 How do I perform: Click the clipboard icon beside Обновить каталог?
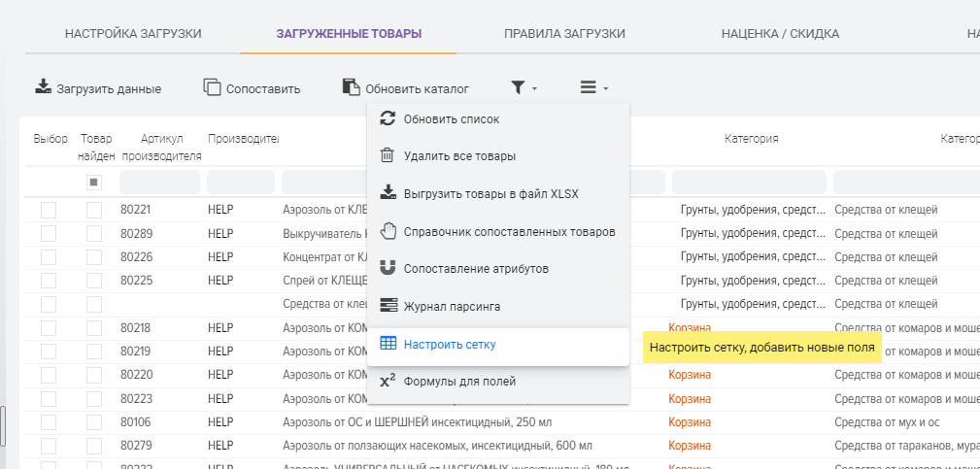pyautogui.click(x=352, y=86)
